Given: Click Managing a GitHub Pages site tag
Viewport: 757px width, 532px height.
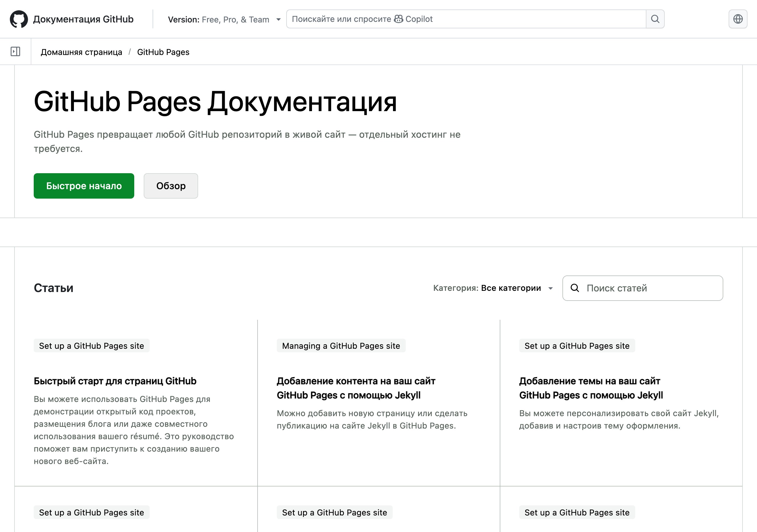Looking at the screenshot, I should tap(341, 346).
